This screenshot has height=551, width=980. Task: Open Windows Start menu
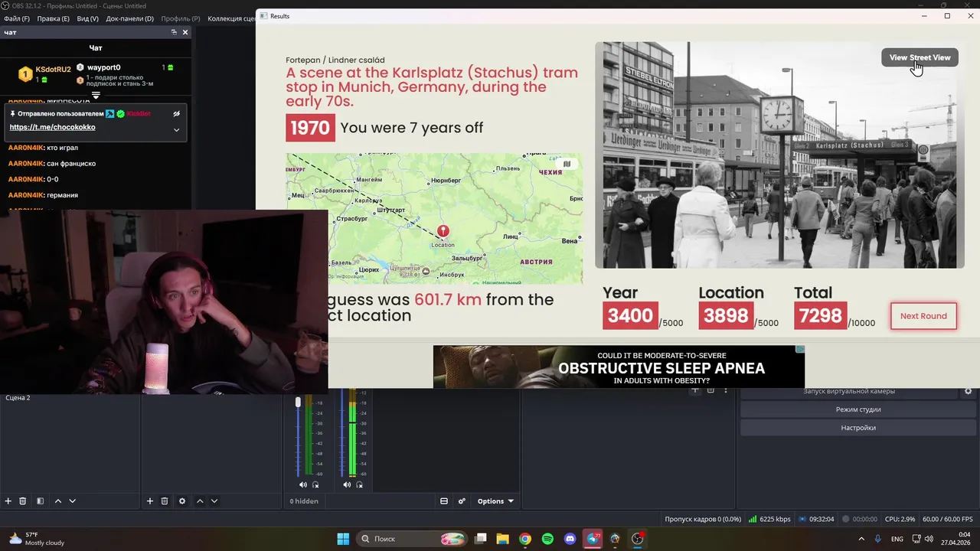(x=343, y=539)
